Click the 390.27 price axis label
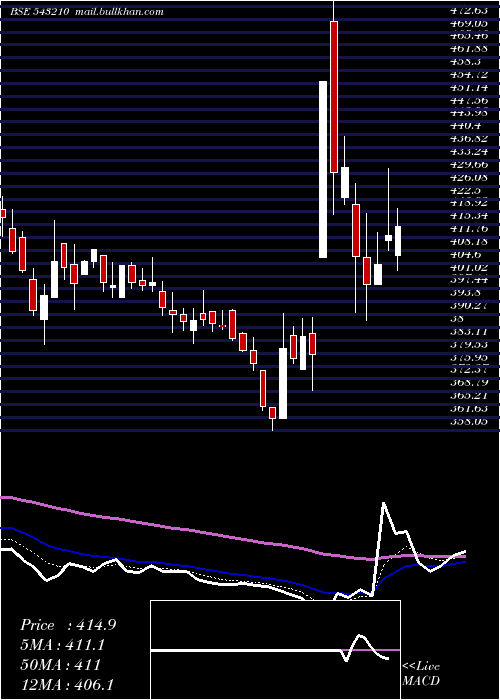500x700 pixels. 468,306
